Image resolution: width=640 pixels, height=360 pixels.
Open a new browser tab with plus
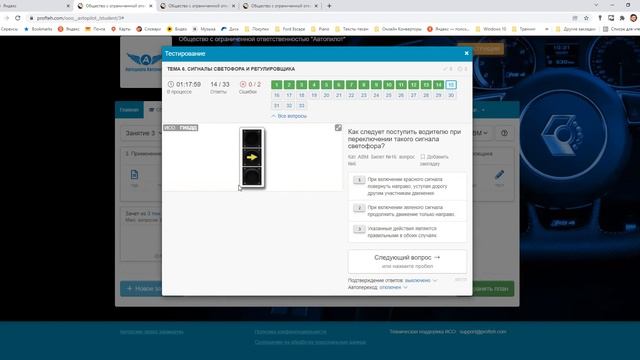(x=329, y=6)
